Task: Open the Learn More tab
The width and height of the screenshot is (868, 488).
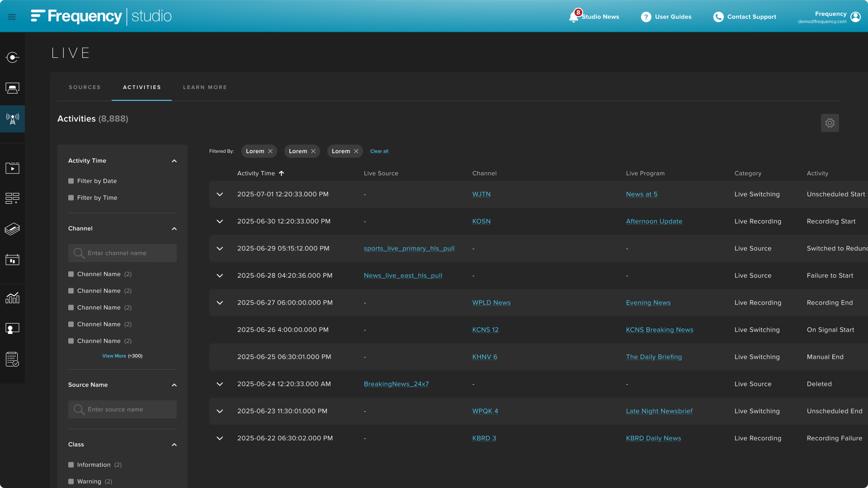Action: point(205,87)
